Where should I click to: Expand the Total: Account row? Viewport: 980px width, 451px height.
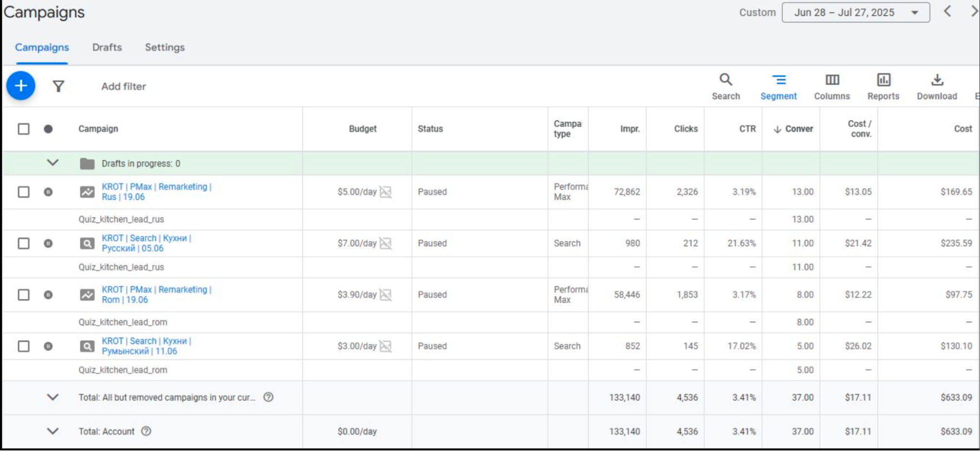[x=52, y=431]
